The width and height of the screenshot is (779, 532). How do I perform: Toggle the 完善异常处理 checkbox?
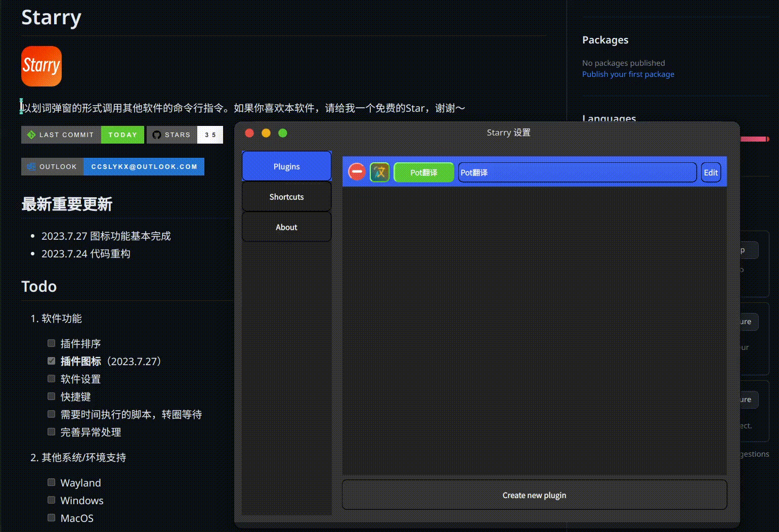[51, 432]
